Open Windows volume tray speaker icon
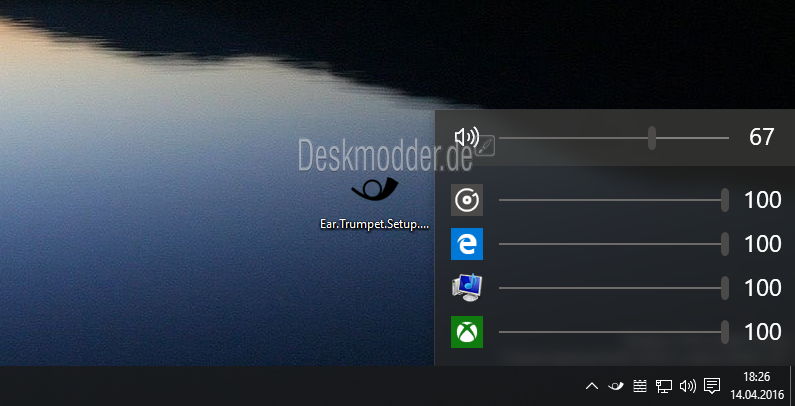Image resolution: width=795 pixels, height=406 pixels. point(688,386)
